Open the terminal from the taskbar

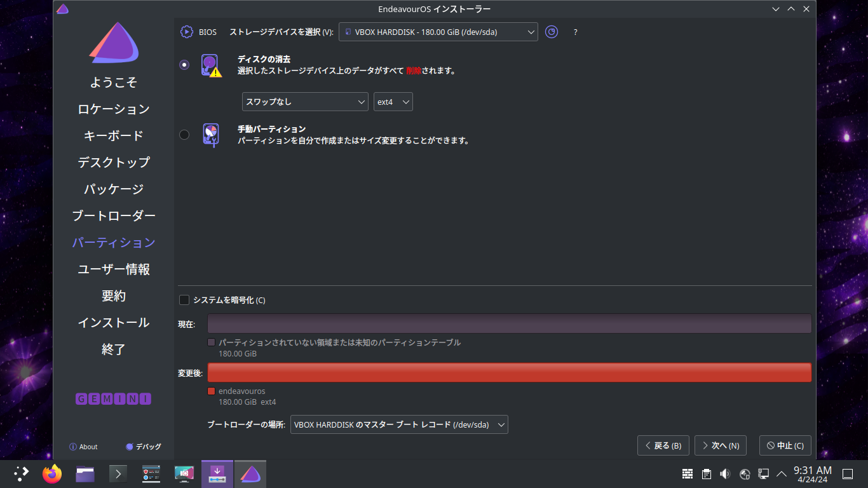coord(118,473)
